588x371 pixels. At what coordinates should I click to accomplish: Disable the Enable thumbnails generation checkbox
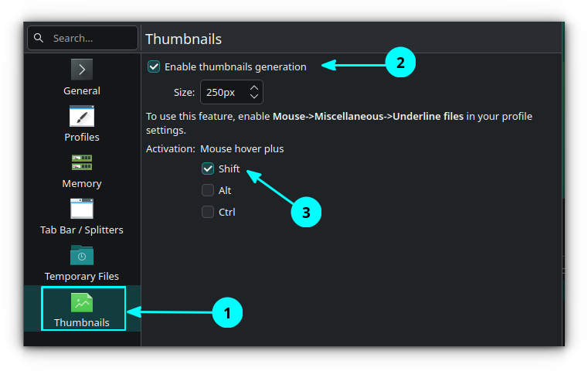point(155,66)
